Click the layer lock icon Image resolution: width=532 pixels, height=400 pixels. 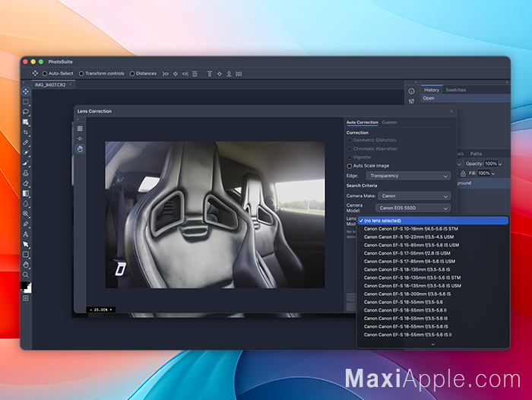pyautogui.click(x=463, y=173)
